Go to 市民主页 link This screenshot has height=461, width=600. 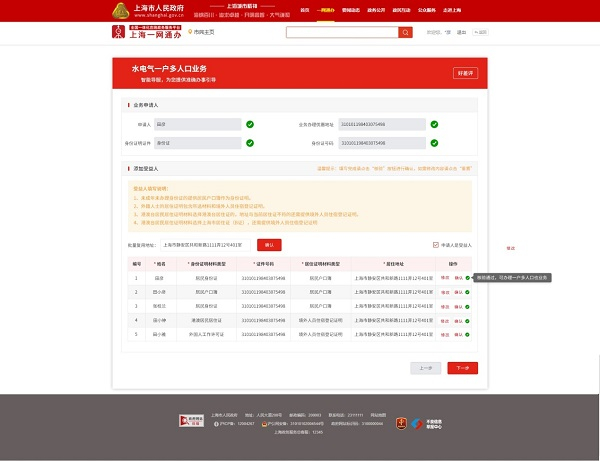point(204,32)
